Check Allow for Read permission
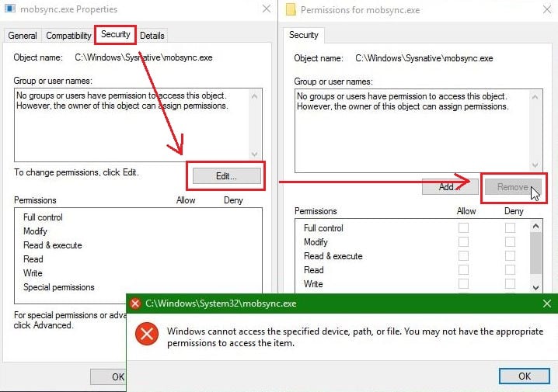The width and height of the screenshot is (558, 392). pyautogui.click(x=463, y=270)
